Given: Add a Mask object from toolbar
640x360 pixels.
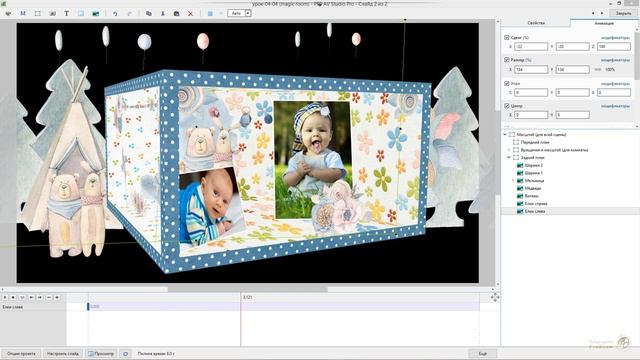Looking at the screenshot, I should click(23, 13).
